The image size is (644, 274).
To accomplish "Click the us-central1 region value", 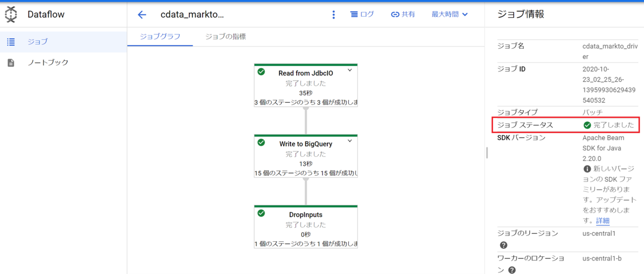I will 599,233.
